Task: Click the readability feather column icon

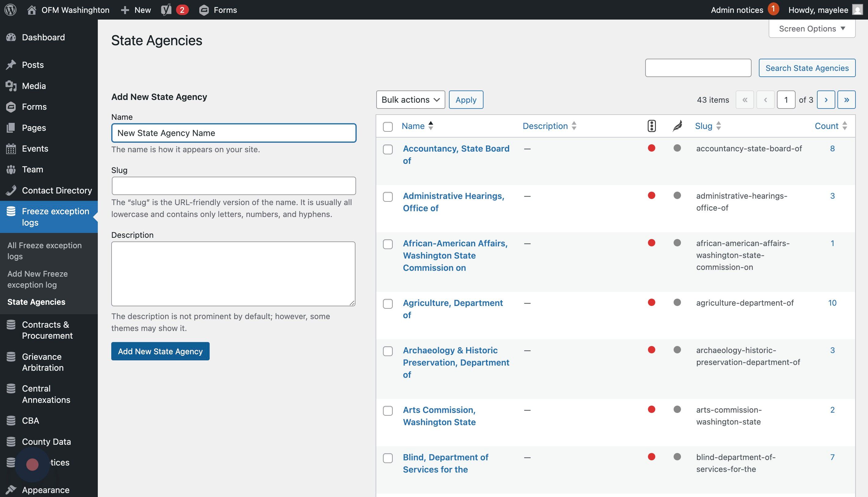Action: 677,126
